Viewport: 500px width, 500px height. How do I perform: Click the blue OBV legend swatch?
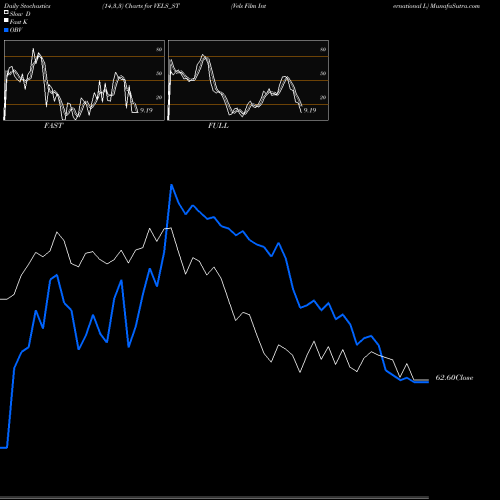point(6,30)
